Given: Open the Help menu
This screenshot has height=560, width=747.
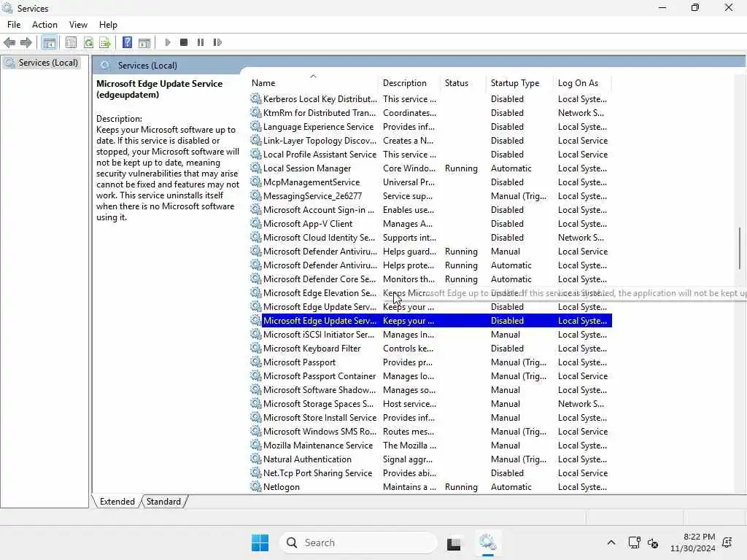Looking at the screenshot, I should pyautogui.click(x=108, y=25).
